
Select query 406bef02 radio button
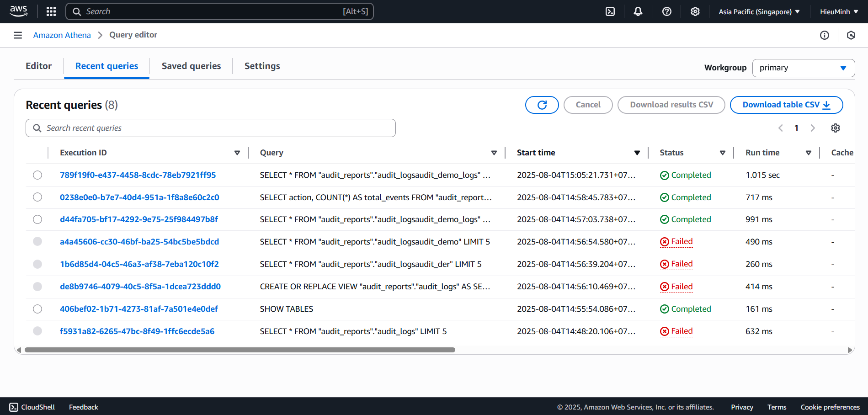(37, 309)
